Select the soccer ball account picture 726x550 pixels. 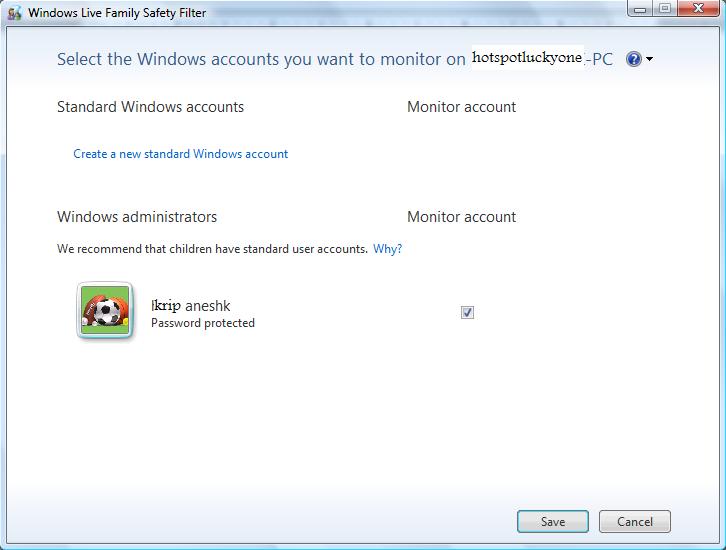pyautogui.click(x=105, y=310)
